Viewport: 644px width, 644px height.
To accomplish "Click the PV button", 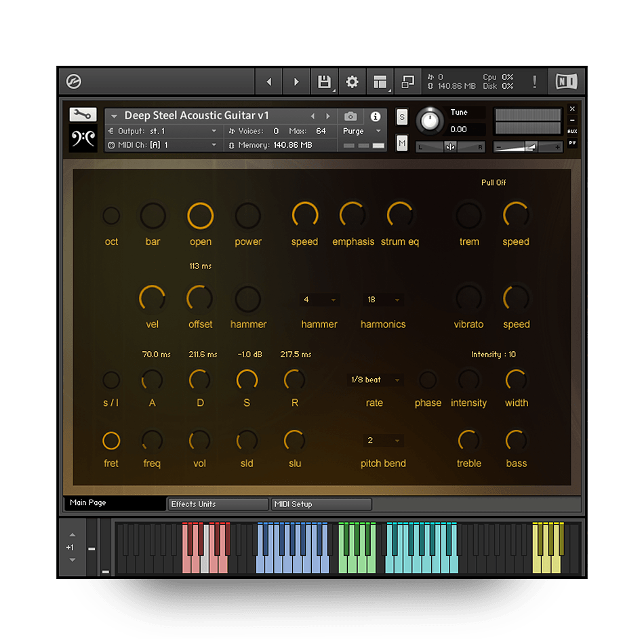I will click(572, 143).
